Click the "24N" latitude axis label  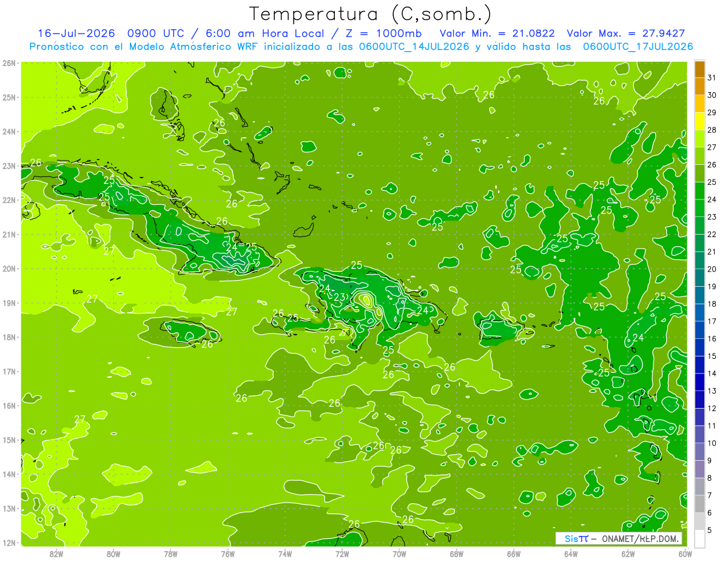[x=8, y=132]
